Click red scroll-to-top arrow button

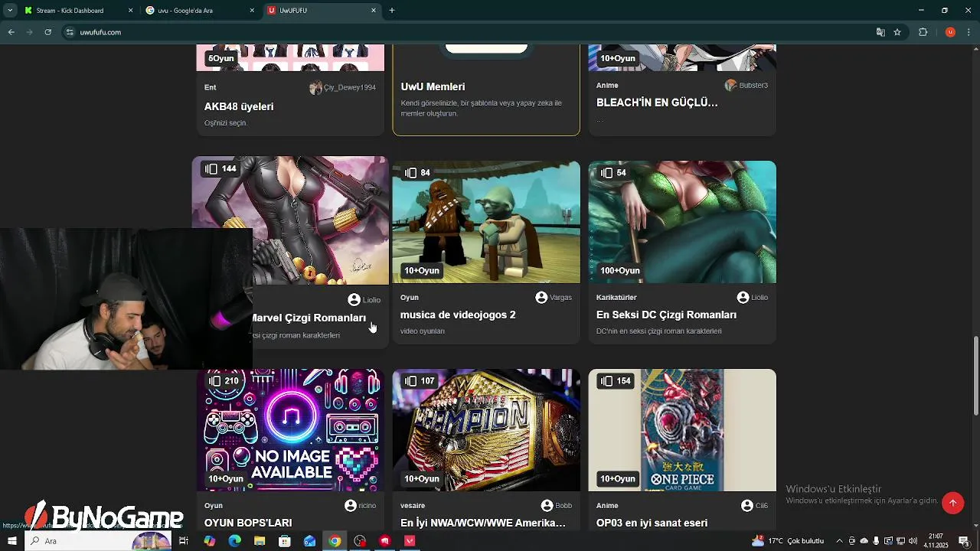point(952,503)
